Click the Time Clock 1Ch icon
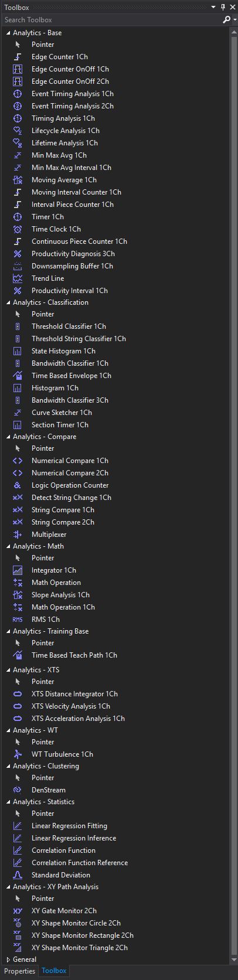 (x=18, y=229)
